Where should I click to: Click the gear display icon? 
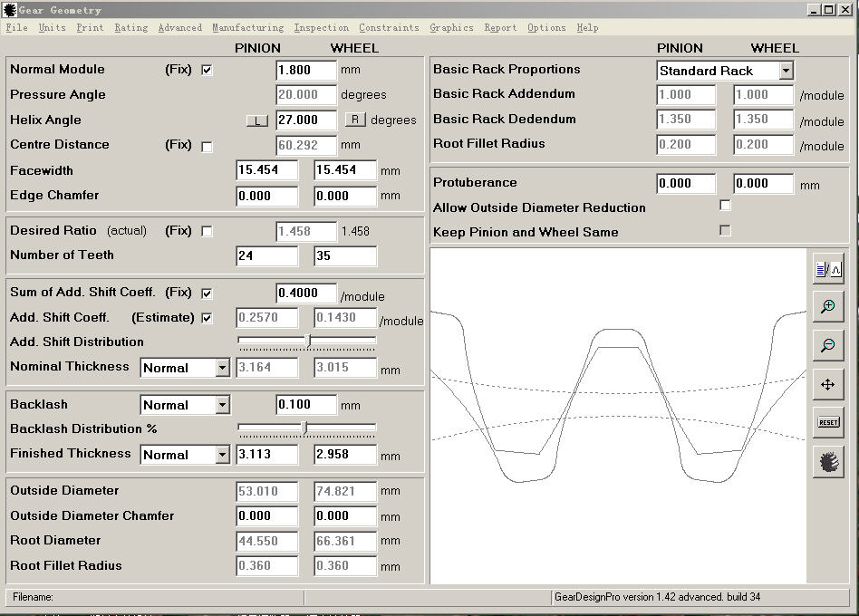828,462
